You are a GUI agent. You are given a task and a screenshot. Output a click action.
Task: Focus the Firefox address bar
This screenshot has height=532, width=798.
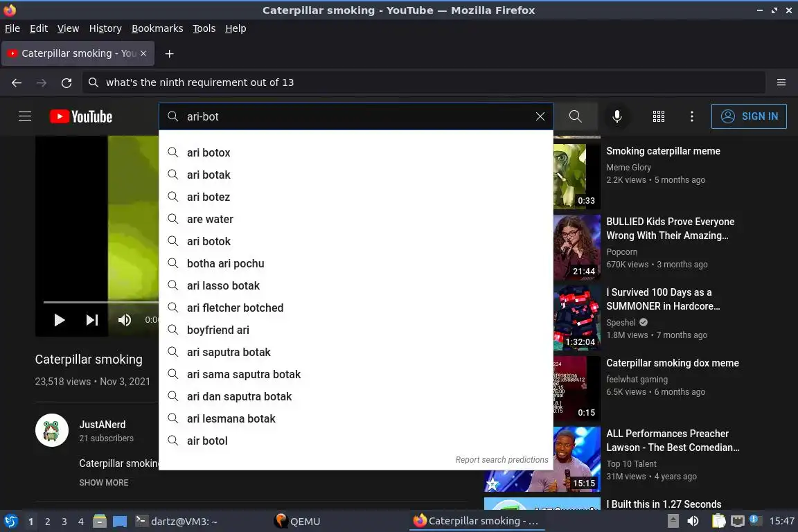[x=423, y=82]
